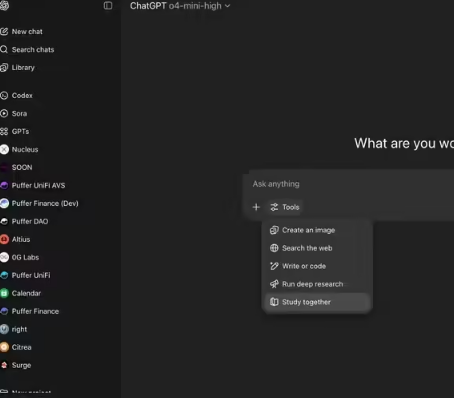The height and width of the screenshot is (398, 454).
Task: Choose Search the web from Tools menu
Action: (x=317, y=248)
